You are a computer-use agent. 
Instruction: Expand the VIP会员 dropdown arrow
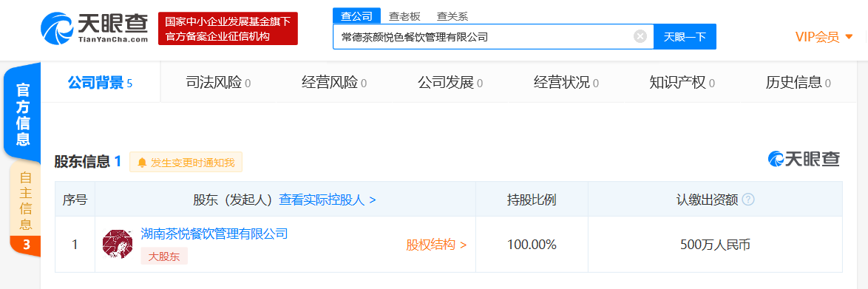[850, 37]
